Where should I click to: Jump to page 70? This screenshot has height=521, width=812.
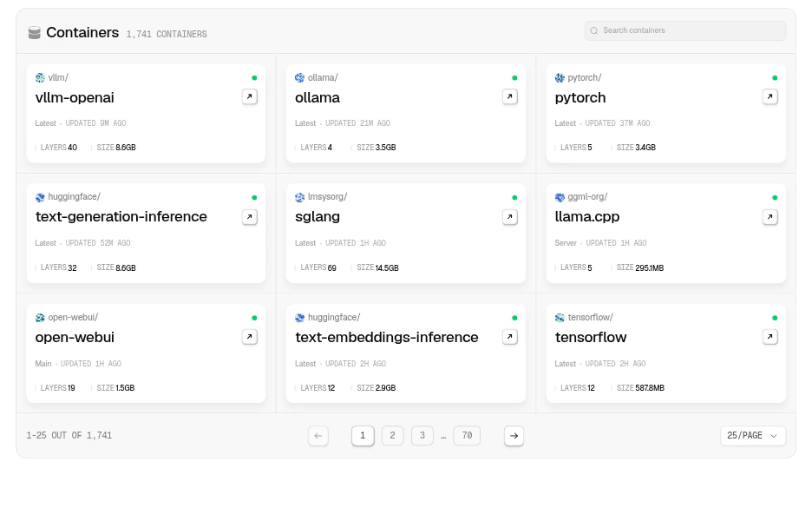click(467, 435)
